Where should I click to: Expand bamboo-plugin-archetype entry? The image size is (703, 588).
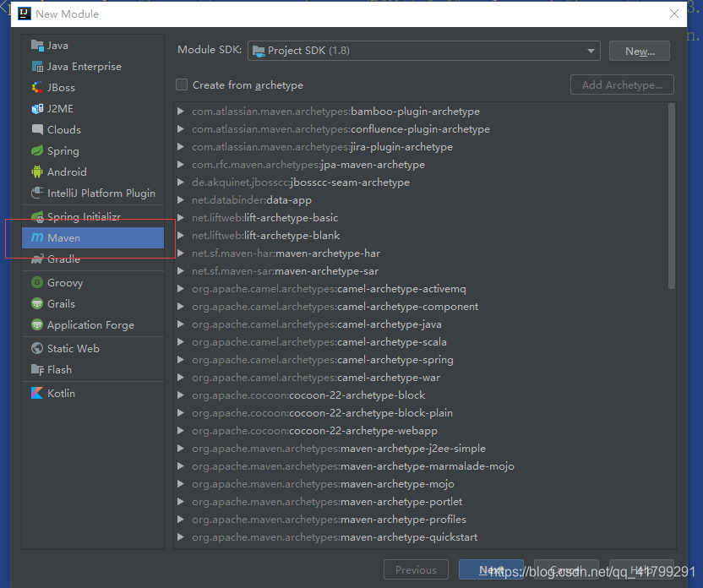click(181, 112)
